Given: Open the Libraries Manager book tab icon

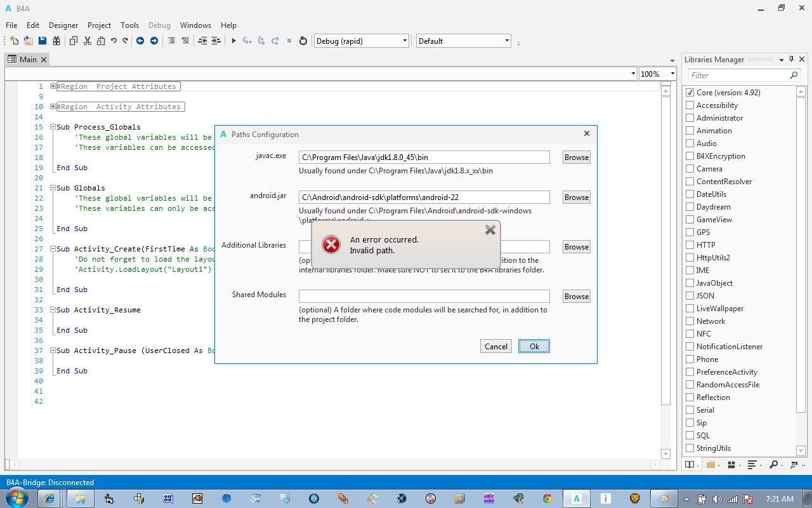Looking at the screenshot, I should pyautogui.click(x=690, y=464).
